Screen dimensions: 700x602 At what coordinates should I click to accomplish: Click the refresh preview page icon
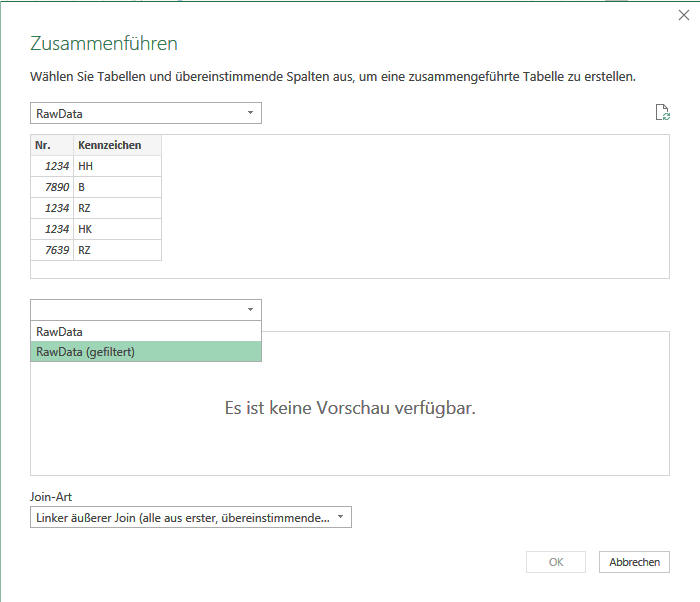tap(662, 113)
